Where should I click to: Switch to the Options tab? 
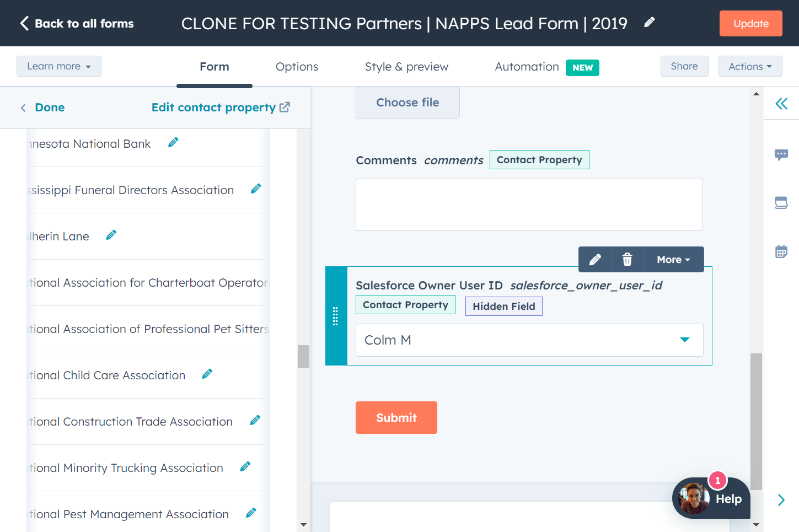pyautogui.click(x=297, y=67)
